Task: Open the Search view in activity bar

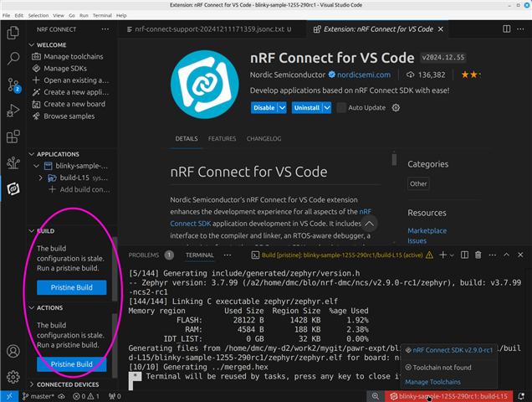Action: (x=13, y=59)
